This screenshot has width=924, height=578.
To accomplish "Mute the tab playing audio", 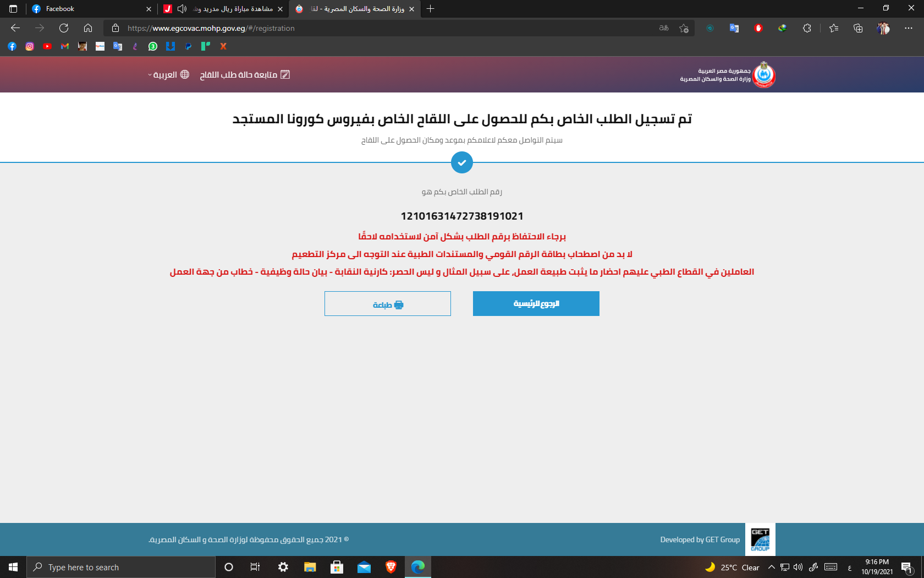I will 182,9.
